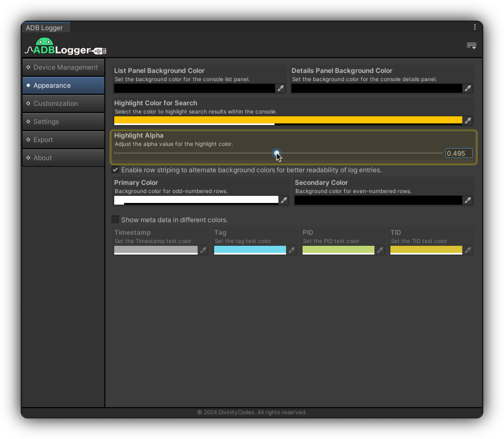504x439 pixels.
Task: Click the Highlight Alpha value field
Action: (458, 154)
